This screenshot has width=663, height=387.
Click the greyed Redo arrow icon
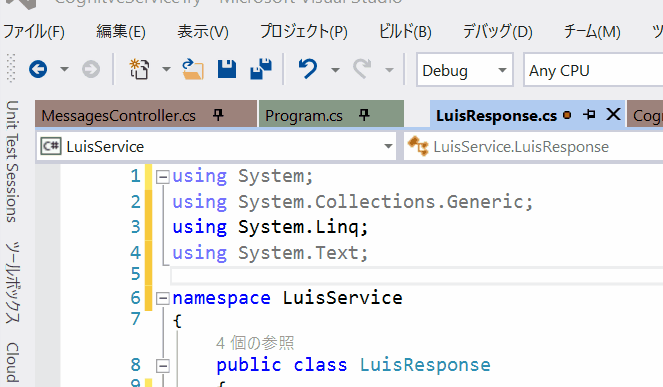pyautogui.click(x=362, y=69)
